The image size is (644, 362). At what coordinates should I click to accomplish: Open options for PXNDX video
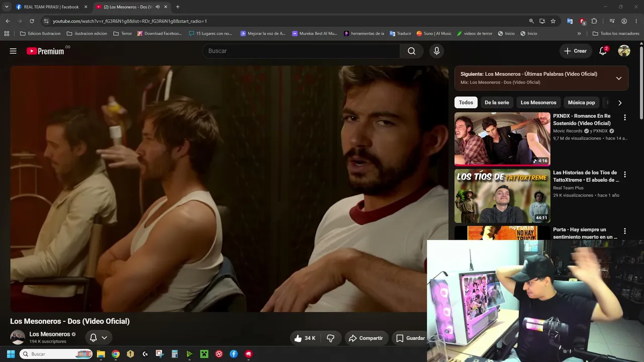pos(625,118)
